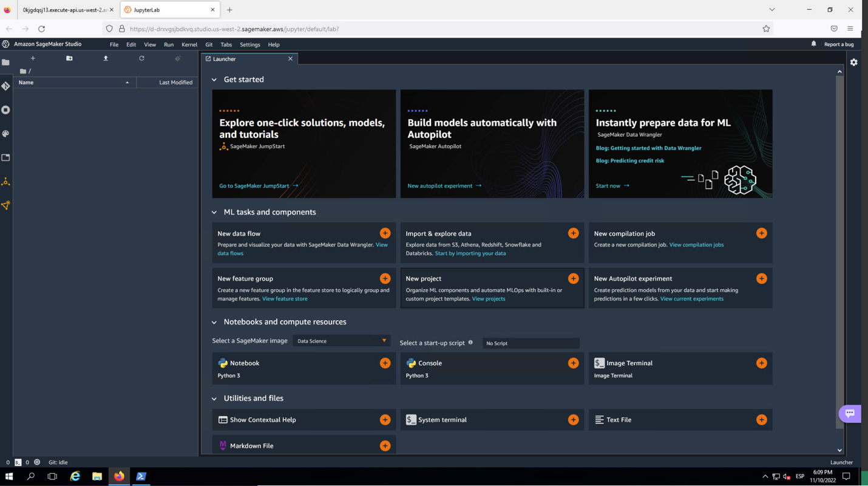Viewport: 868px width, 486px height.
Task: Open the Run menu
Action: coord(169,44)
